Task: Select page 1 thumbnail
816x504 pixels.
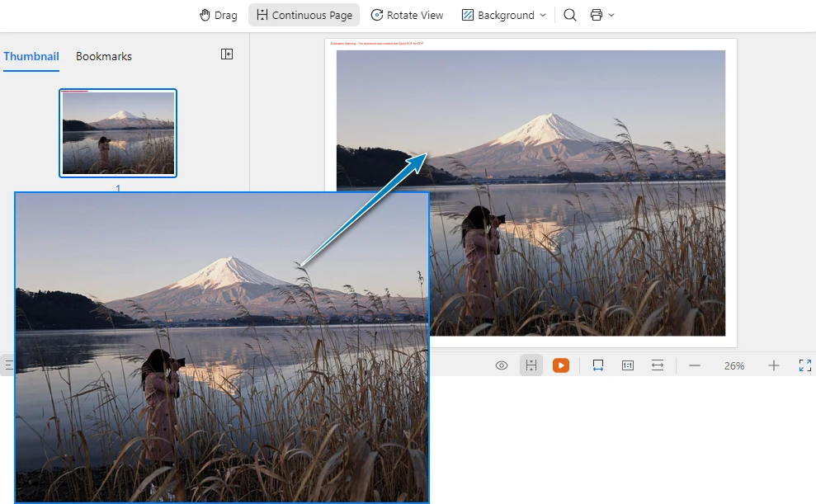Action: 117,132
